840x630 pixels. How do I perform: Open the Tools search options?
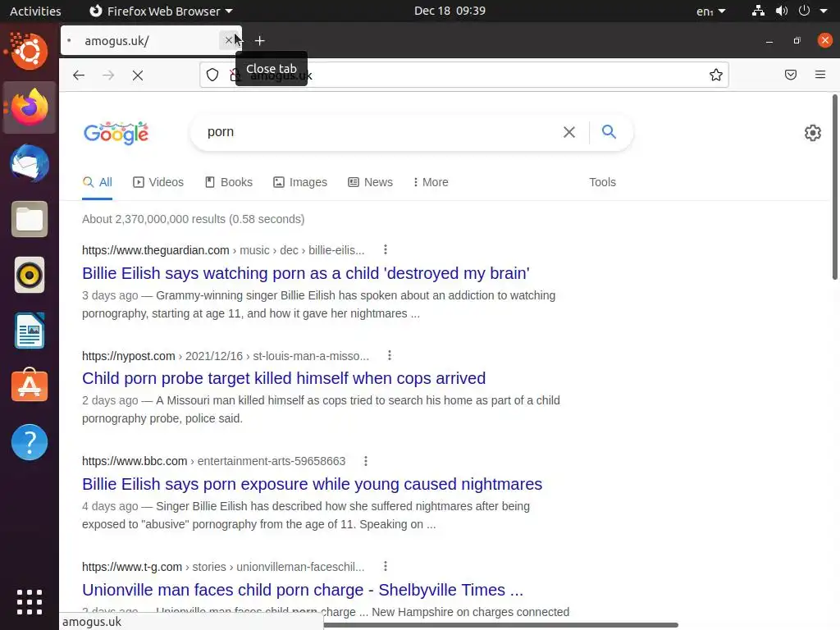(x=602, y=182)
